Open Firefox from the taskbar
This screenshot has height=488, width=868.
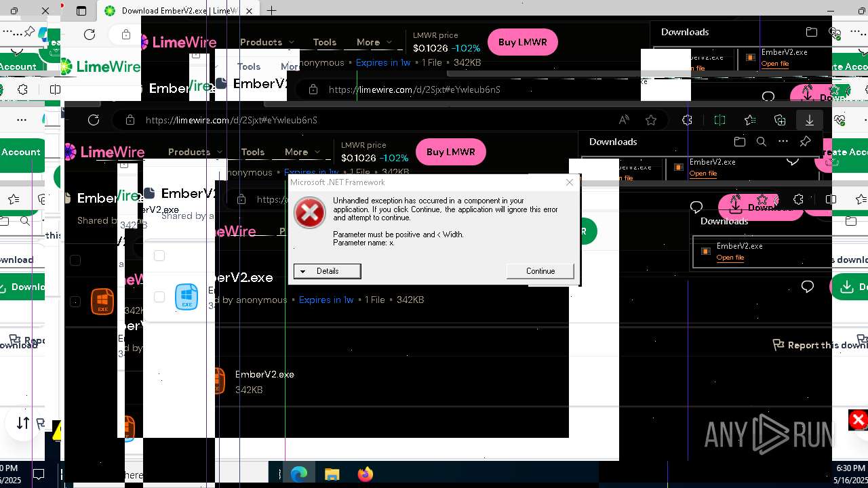point(365,474)
